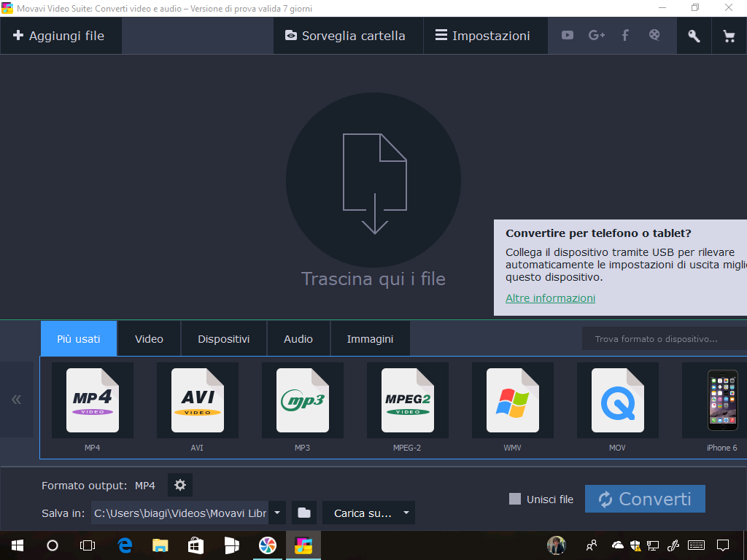Open the network connection tray icon
The width and height of the screenshot is (747, 560).
[x=653, y=545]
